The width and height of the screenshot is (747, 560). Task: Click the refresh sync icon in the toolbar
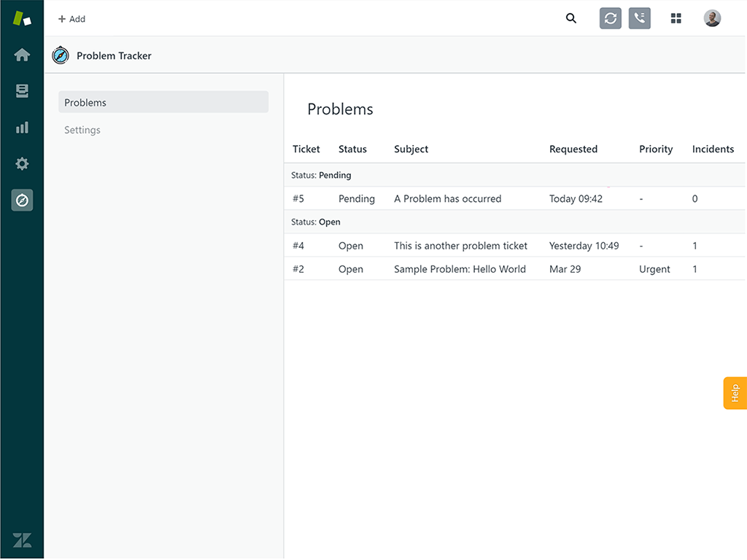tap(610, 18)
